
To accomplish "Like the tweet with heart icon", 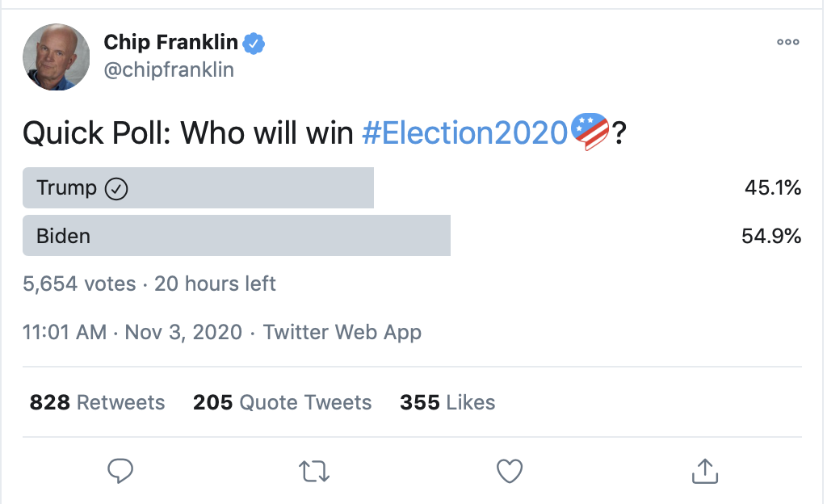I will pos(510,471).
